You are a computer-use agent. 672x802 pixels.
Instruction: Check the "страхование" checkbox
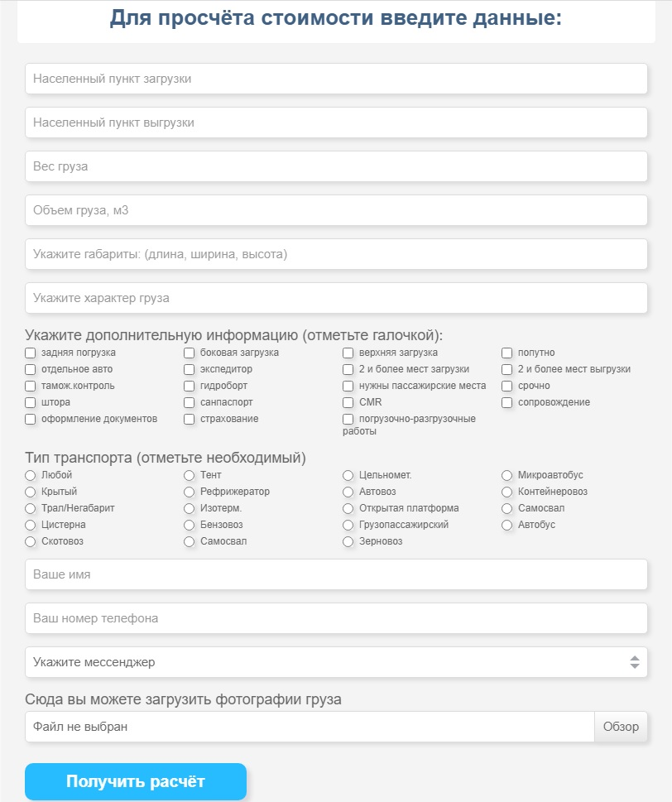(x=190, y=420)
